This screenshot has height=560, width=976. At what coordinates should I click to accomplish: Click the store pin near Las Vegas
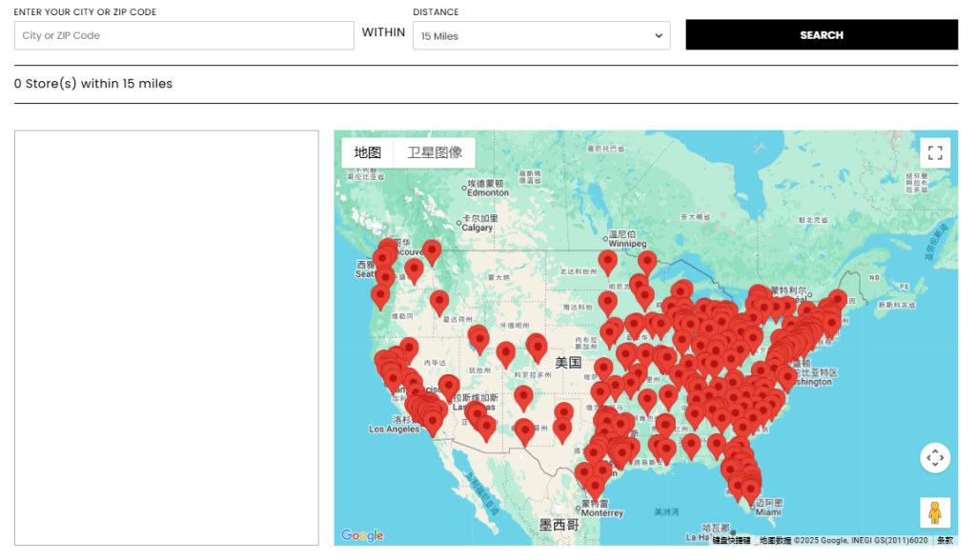pyautogui.click(x=449, y=386)
